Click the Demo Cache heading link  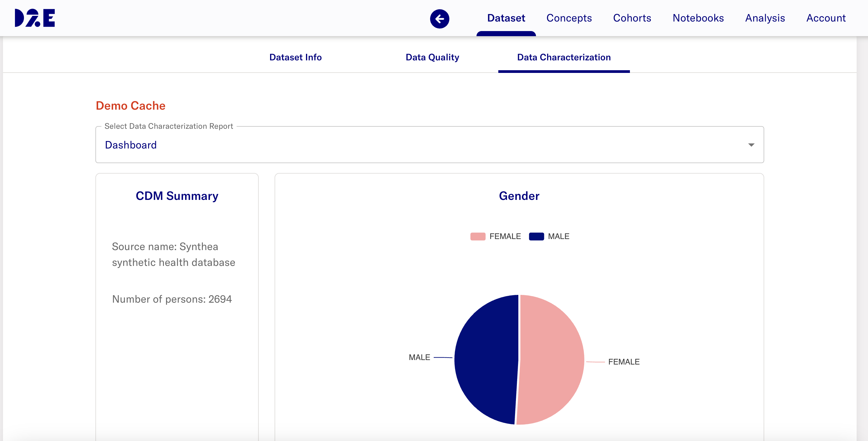pos(130,106)
